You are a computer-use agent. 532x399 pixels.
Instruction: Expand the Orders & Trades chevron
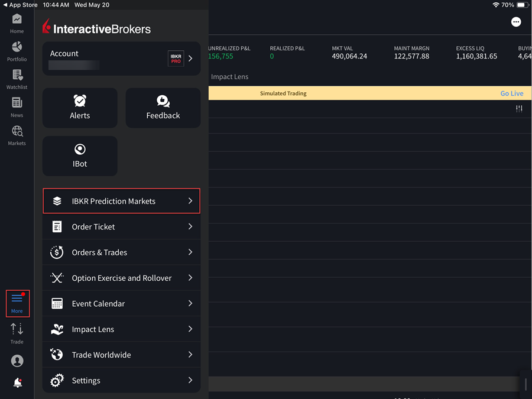click(190, 252)
